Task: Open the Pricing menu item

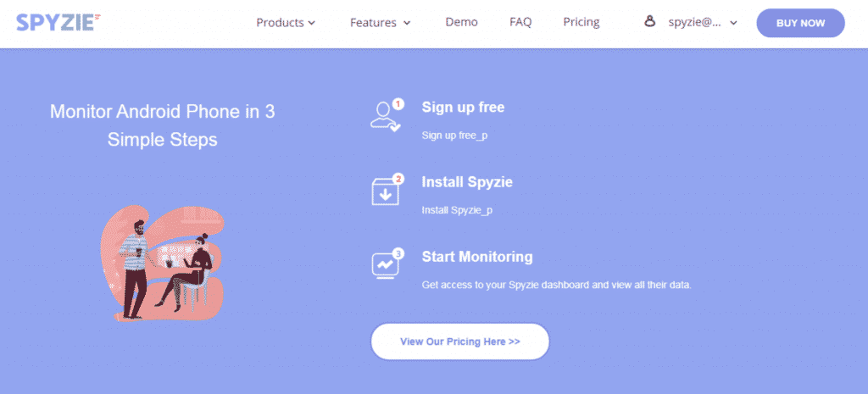Action: click(581, 22)
